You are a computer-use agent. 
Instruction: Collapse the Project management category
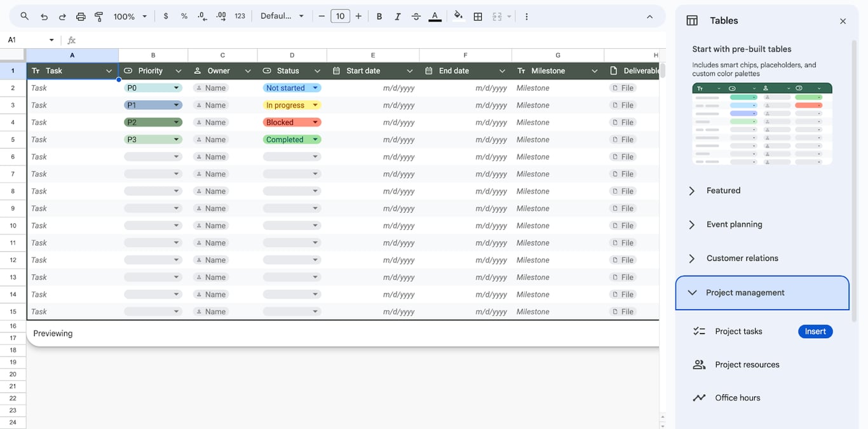coord(762,293)
